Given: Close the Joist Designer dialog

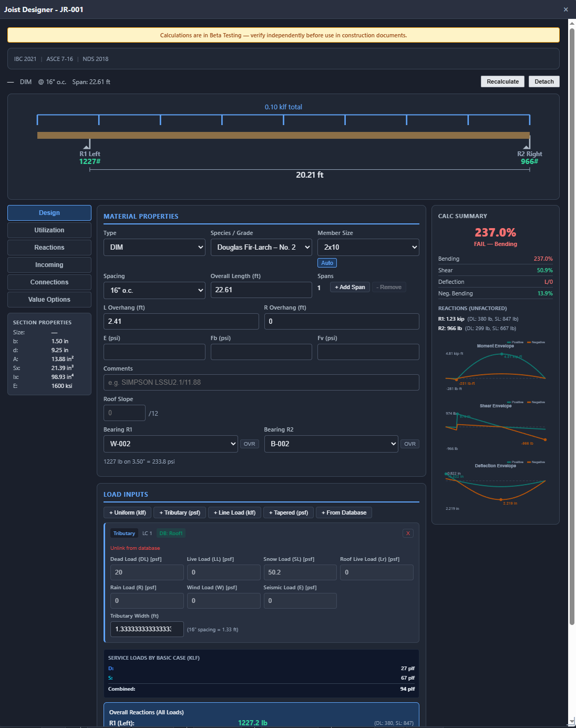Looking at the screenshot, I should 565,9.
